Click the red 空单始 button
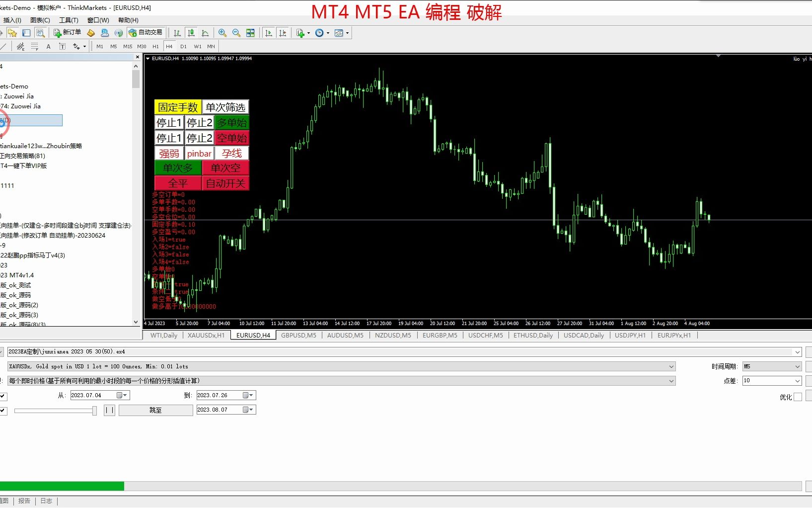 coord(232,138)
